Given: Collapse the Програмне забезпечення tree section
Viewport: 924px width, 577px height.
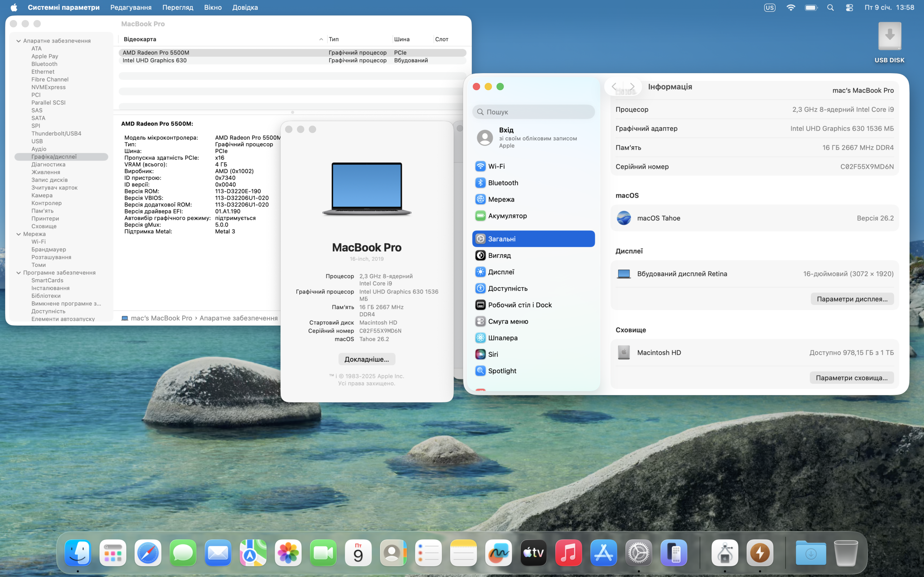Looking at the screenshot, I should point(18,273).
